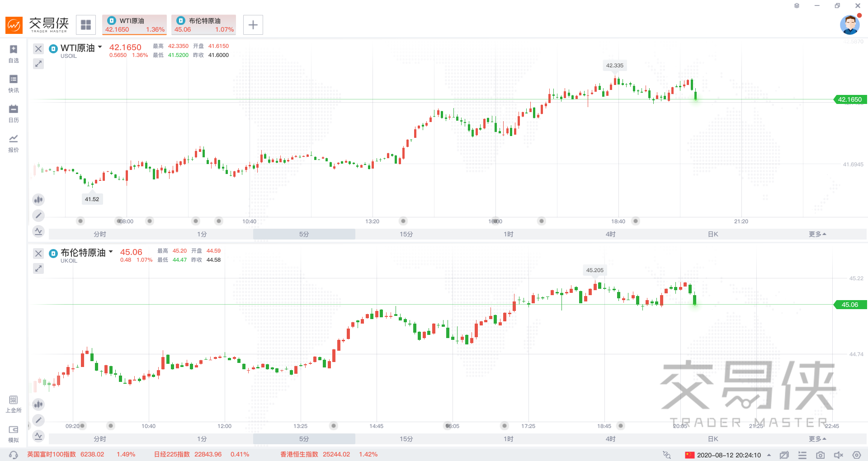This screenshot has width=868, height=461.
Task: Click Brent current price tag 45.06
Action: pos(850,305)
